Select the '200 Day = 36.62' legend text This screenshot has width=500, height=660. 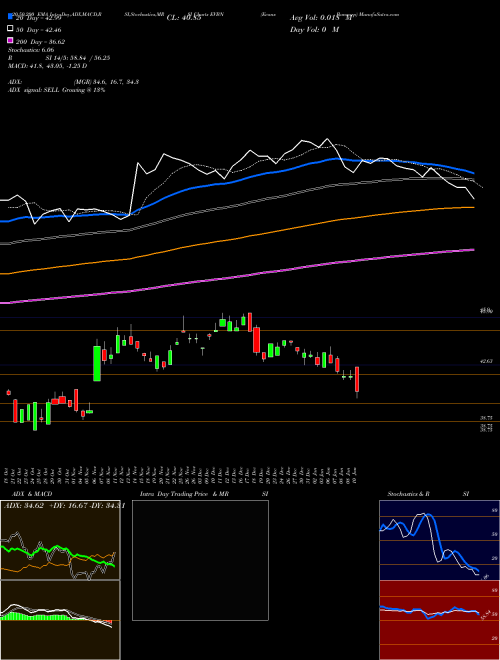pos(40,42)
